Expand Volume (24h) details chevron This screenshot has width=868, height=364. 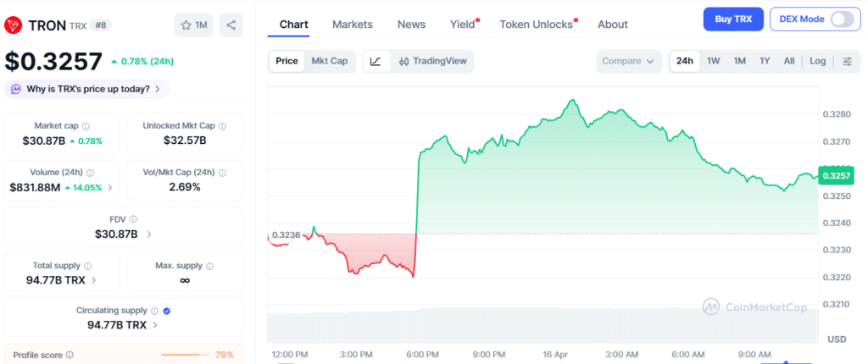pos(110,188)
